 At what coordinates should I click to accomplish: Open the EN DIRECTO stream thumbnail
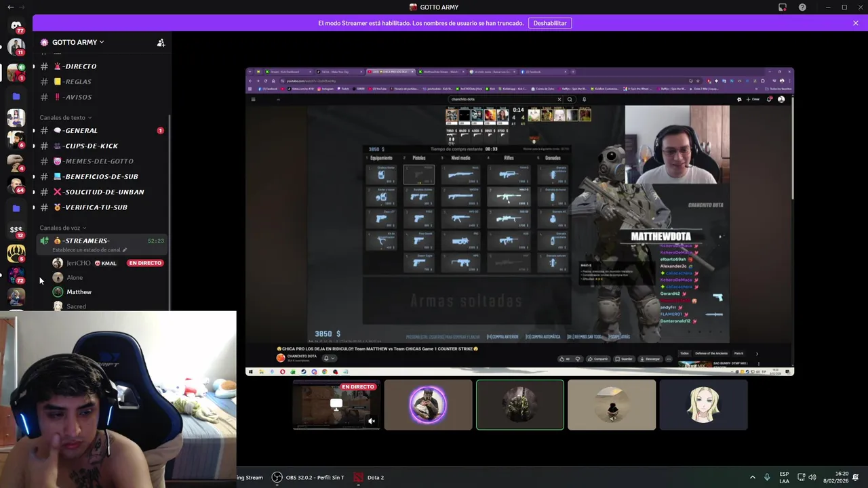pyautogui.click(x=336, y=405)
